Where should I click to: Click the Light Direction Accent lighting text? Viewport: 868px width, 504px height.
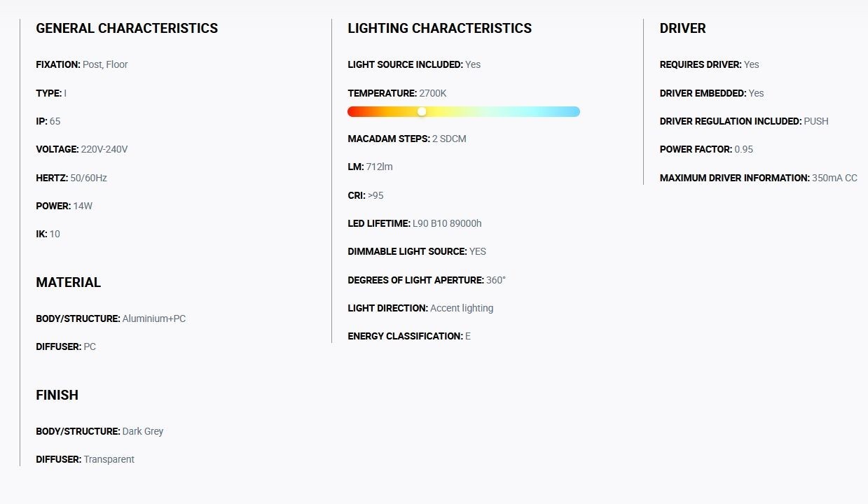420,308
